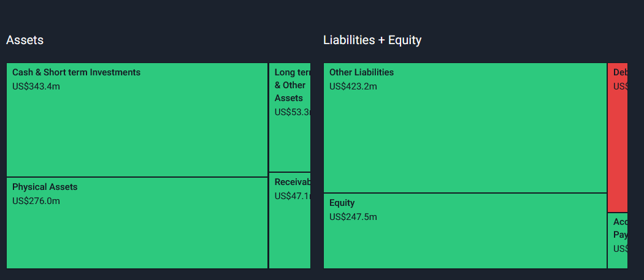644x280 pixels.
Task: Select the Cash & Short term Investments block
Action: tap(137, 120)
